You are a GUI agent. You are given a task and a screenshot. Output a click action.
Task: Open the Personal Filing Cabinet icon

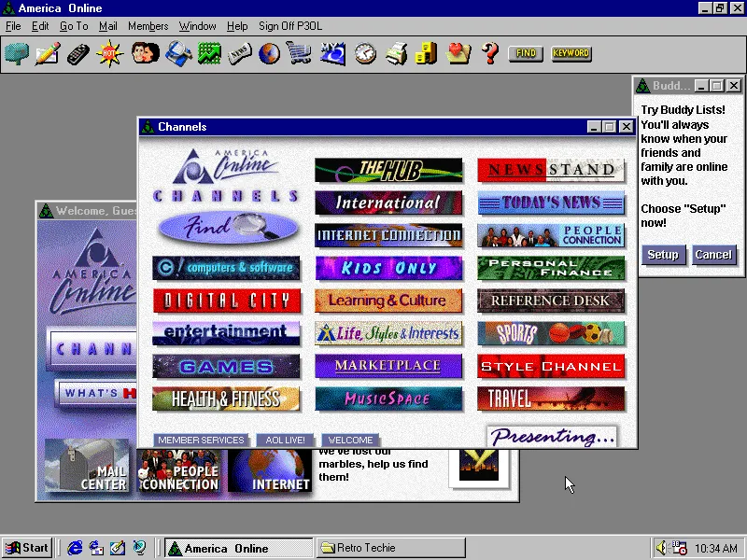428,54
